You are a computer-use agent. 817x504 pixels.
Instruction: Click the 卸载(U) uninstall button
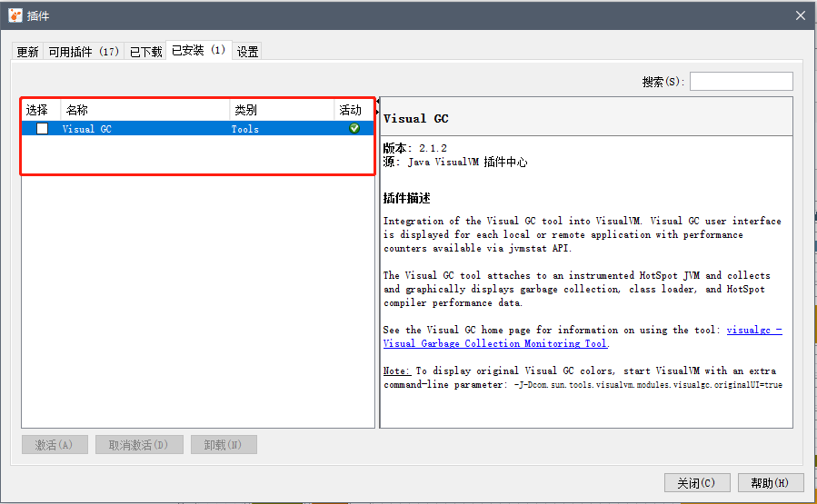(x=224, y=445)
